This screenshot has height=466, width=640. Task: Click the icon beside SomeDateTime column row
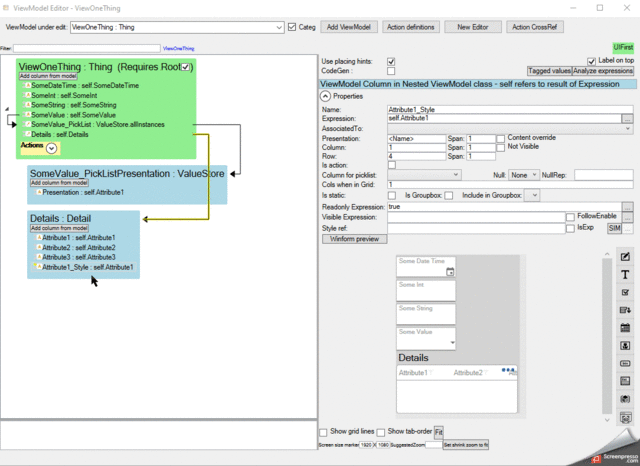coord(27,85)
